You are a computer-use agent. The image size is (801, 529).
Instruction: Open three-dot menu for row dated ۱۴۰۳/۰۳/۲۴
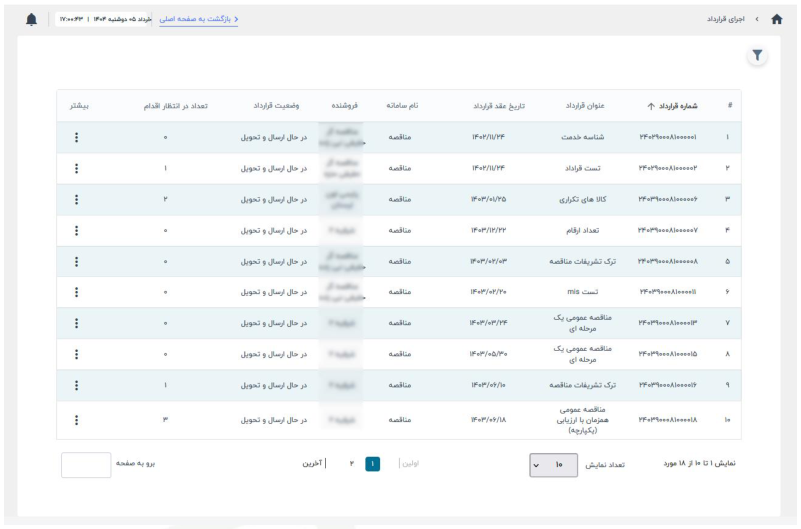pyautogui.click(x=77, y=323)
